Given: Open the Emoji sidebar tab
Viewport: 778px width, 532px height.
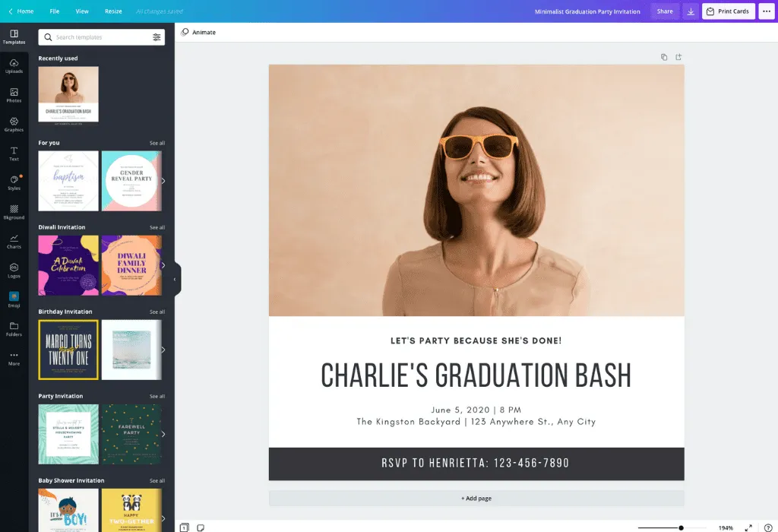Looking at the screenshot, I should 14,300.
